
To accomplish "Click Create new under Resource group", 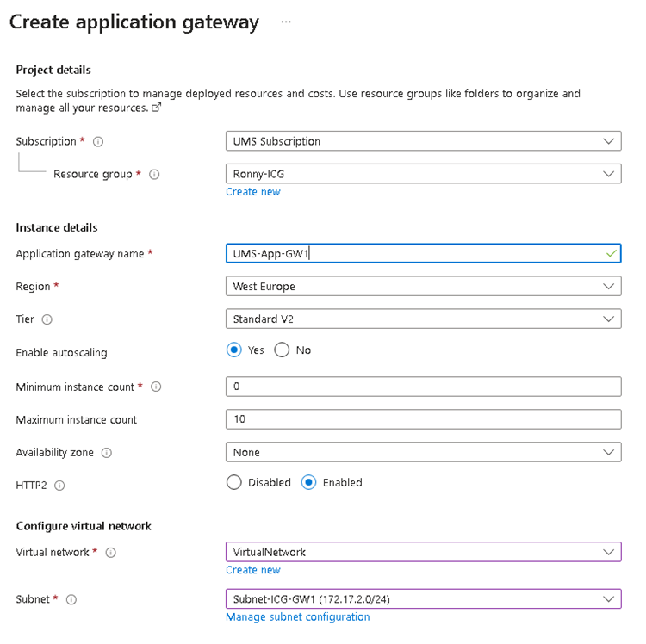I will click(252, 192).
